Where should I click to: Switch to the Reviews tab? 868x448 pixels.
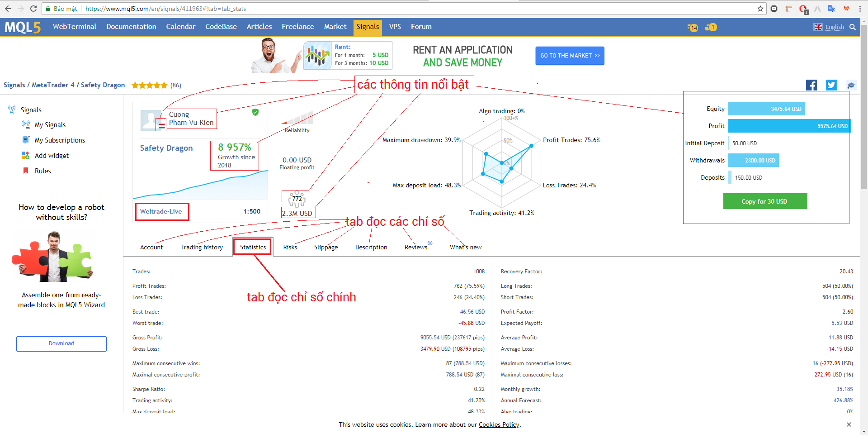tap(416, 247)
